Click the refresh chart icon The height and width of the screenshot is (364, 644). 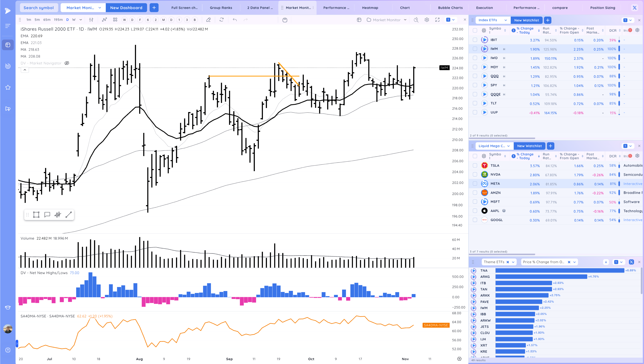[222, 20]
